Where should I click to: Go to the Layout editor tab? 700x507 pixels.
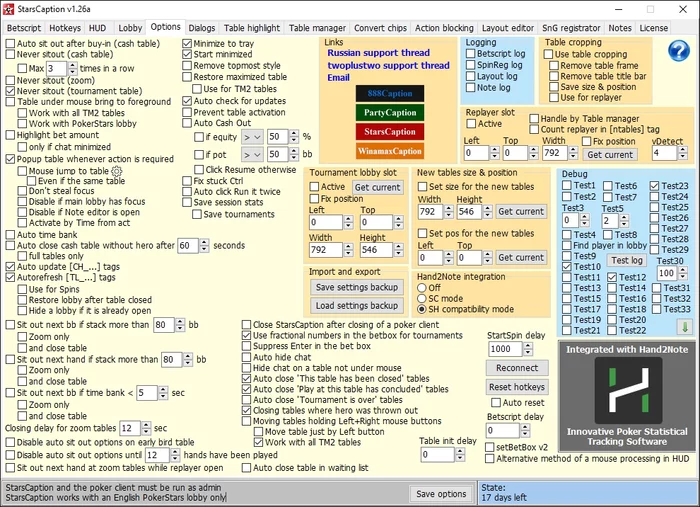508,28
